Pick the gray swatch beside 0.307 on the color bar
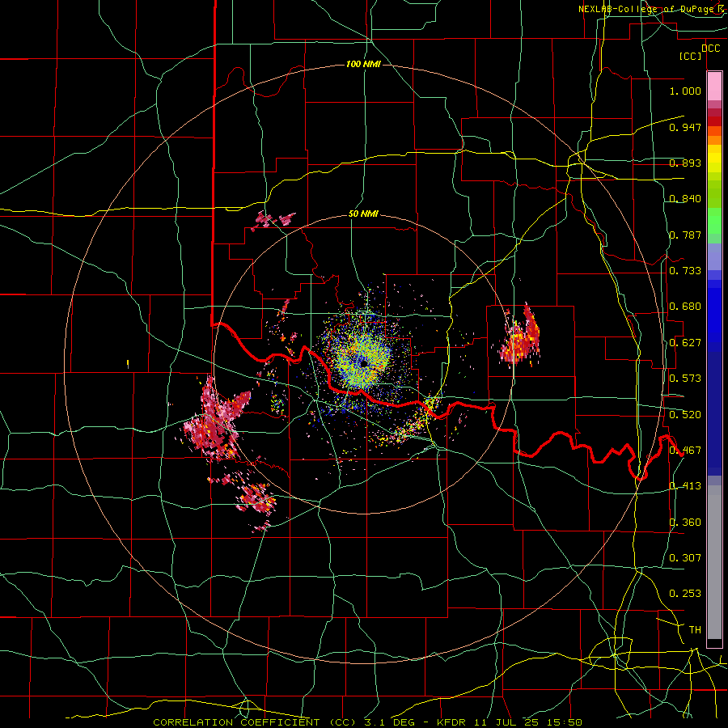The image size is (728, 728). point(714,562)
